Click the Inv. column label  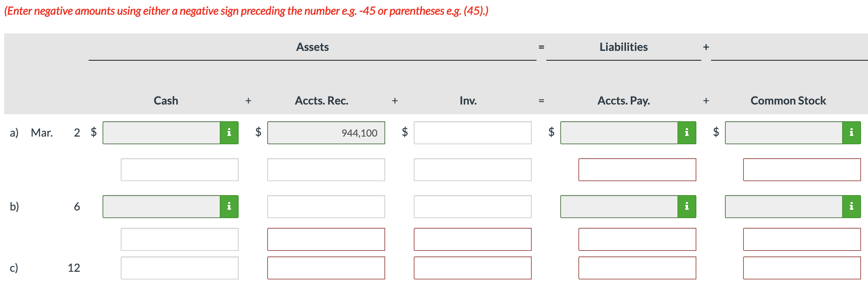tap(468, 101)
